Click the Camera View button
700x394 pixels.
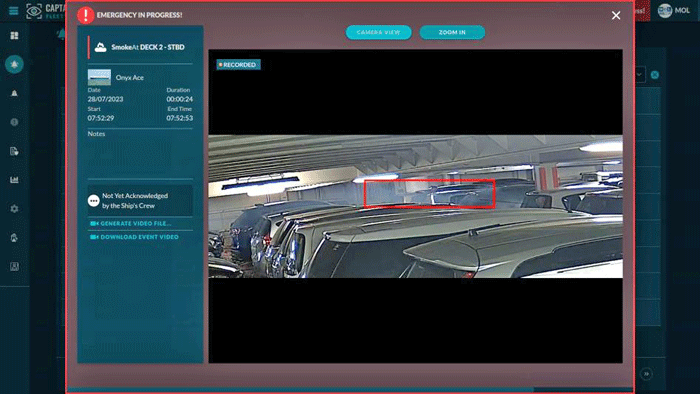[379, 32]
